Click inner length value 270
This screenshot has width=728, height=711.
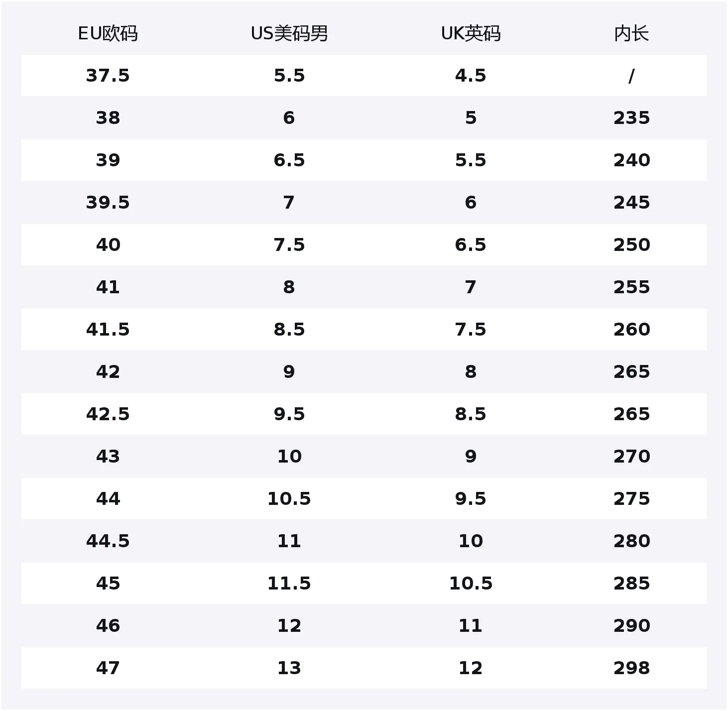(x=631, y=457)
